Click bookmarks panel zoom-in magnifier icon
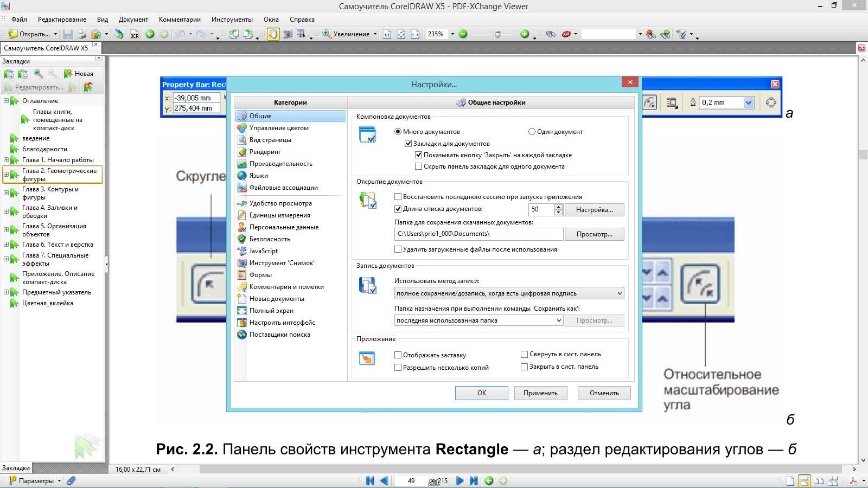868x488 pixels. pos(38,74)
